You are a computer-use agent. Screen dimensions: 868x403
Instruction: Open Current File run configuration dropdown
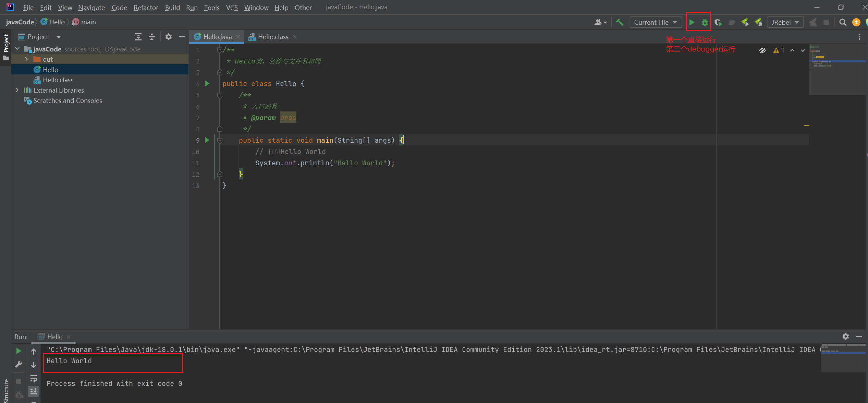[x=655, y=22]
